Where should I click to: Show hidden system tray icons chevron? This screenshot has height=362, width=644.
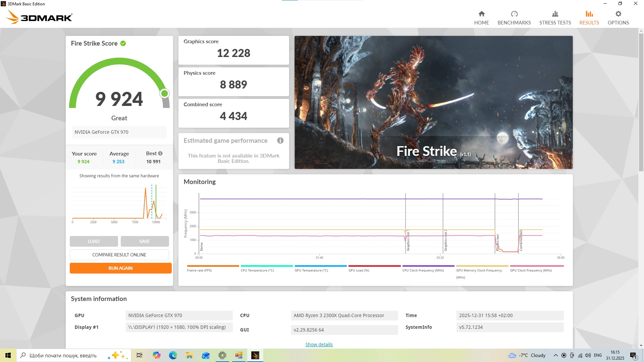[x=555, y=355]
